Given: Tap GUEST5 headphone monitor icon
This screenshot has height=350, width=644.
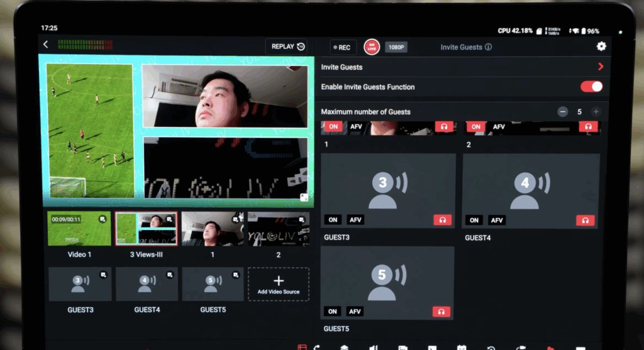Looking at the screenshot, I should 441,311.
